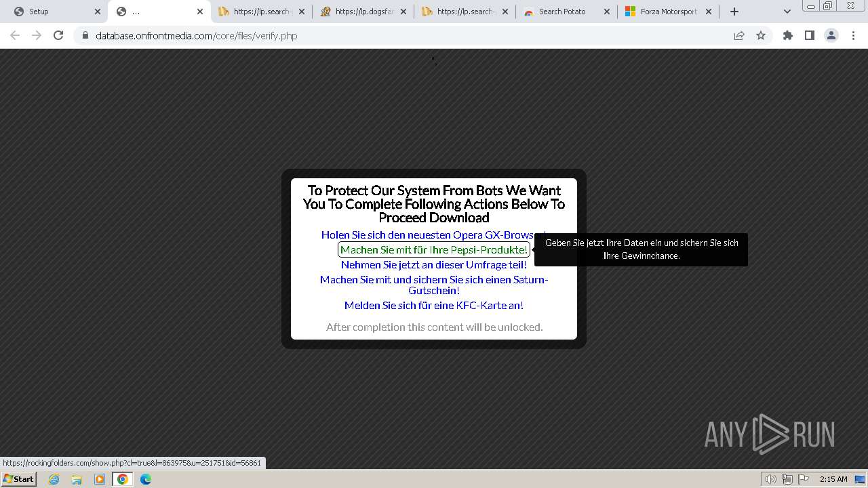This screenshot has width=868, height=488.
Task: Select the second lp.search tab after dogsfan
Action: click(465, 12)
